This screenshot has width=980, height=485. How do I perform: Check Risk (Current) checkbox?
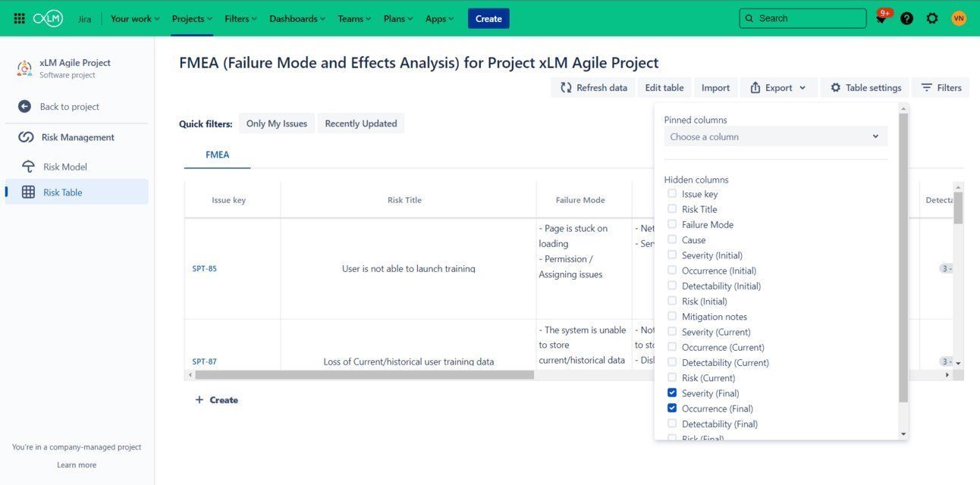tap(672, 377)
